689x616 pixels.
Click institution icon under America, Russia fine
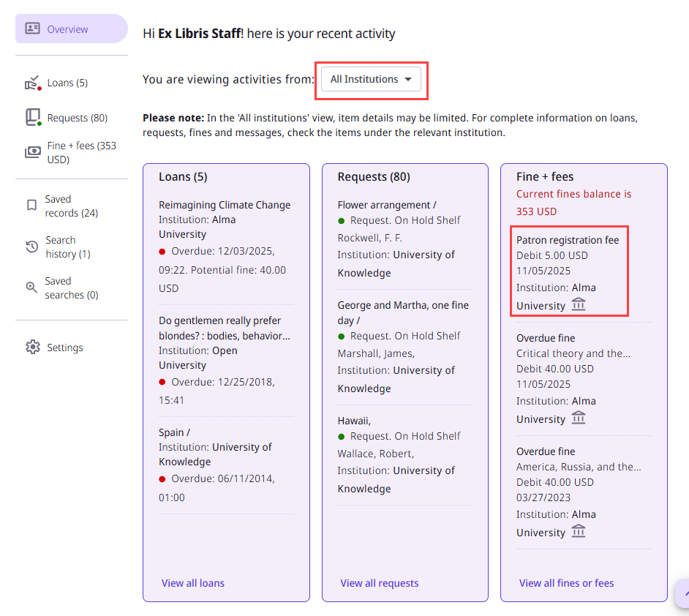[579, 530]
